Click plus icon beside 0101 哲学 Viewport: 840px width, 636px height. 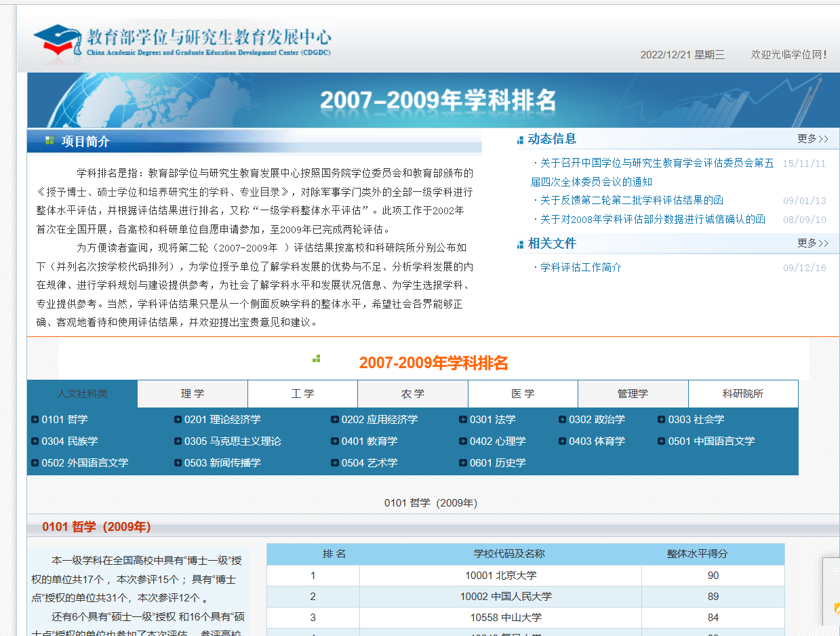(x=35, y=420)
